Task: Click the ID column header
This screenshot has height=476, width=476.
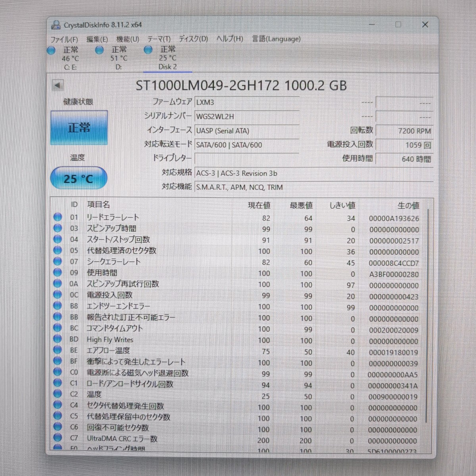Action: tap(74, 204)
